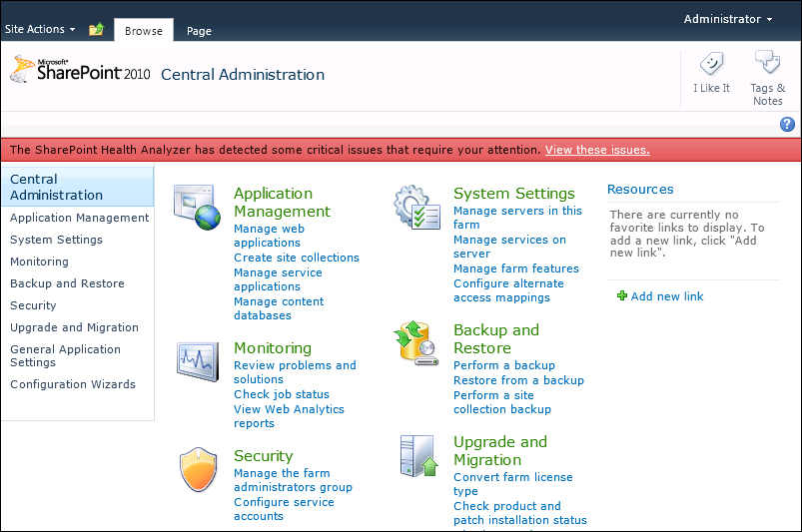Click Add new link under Resources
The image size is (802, 532).
pyautogui.click(x=667, y=296)
